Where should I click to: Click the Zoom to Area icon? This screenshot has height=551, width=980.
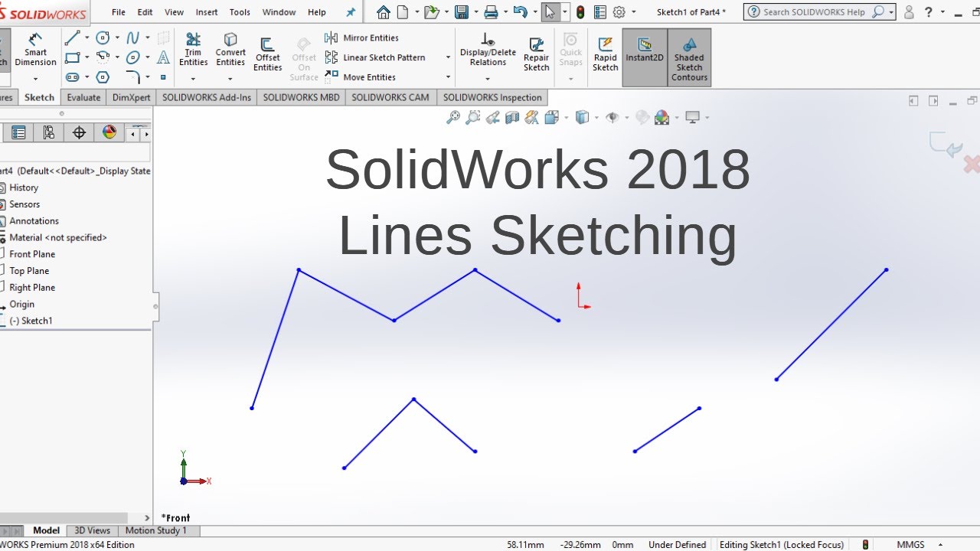473,117
